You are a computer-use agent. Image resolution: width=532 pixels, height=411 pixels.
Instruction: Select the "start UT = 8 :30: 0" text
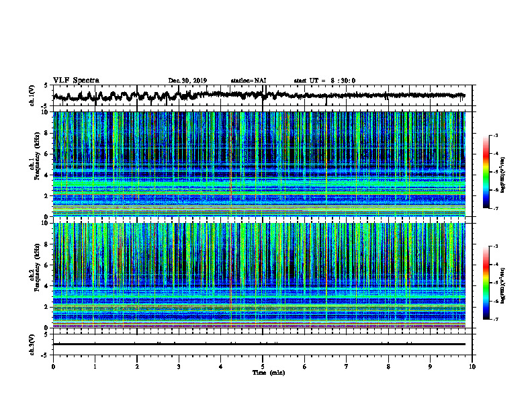324,81
